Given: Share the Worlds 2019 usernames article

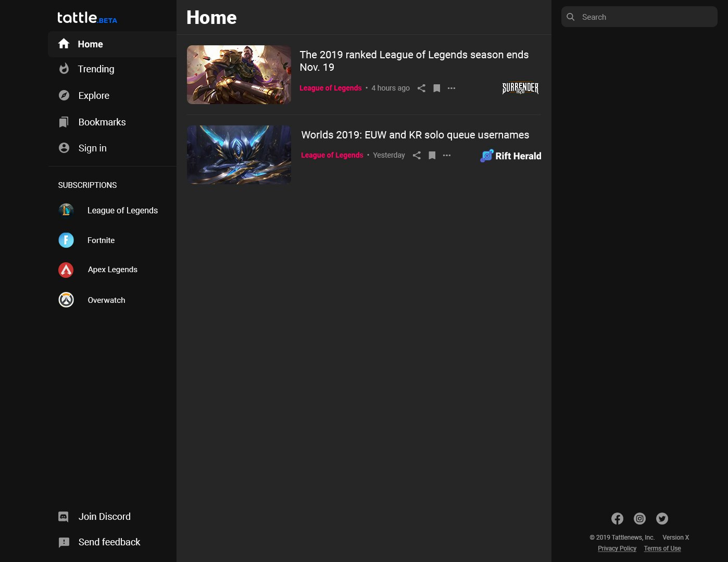Looking at the screenshot, I should click(x=417, y=155).
